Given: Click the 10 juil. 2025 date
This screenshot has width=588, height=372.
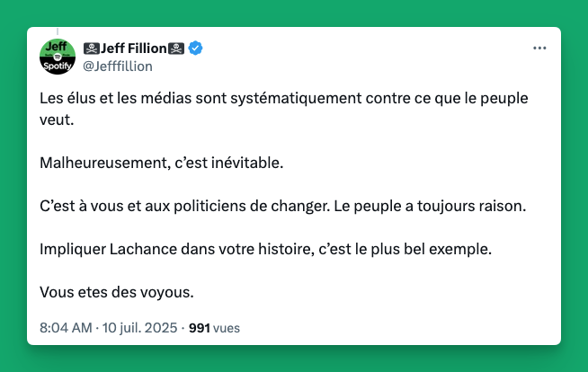Looking at the screenshot, I should coord(139,328).
